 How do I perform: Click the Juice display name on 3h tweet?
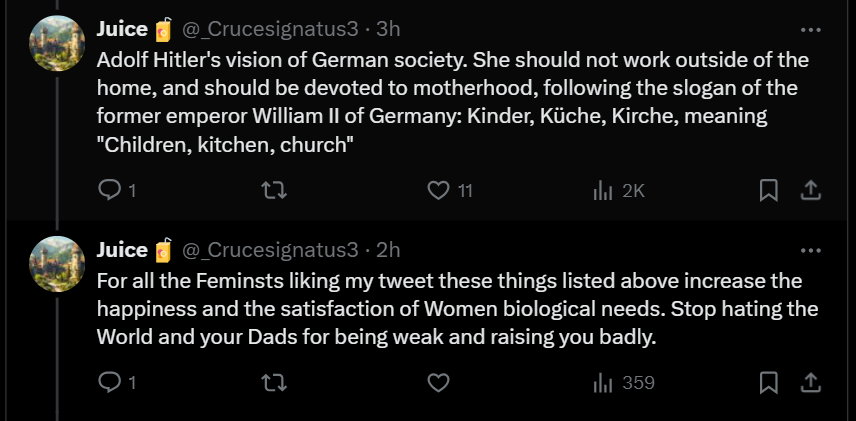click(122, 29)
